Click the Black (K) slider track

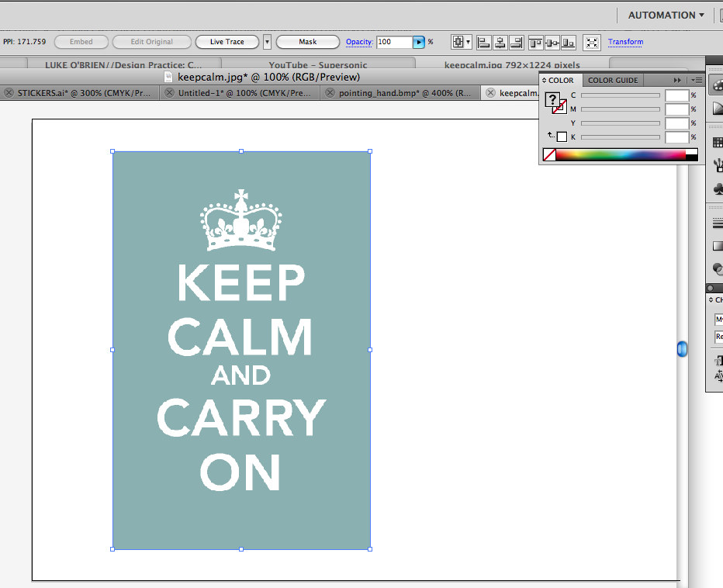pyautogui.click(x=621, y=137)
